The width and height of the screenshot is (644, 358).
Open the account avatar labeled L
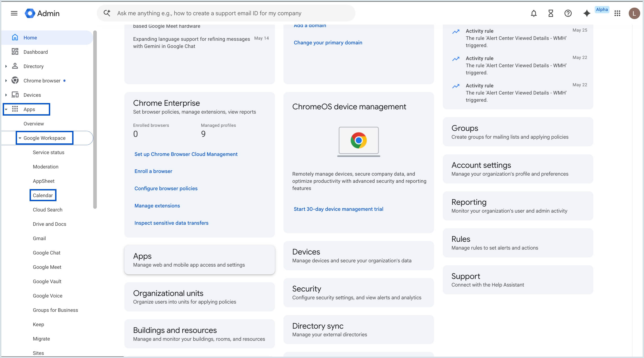coord(634,13)
